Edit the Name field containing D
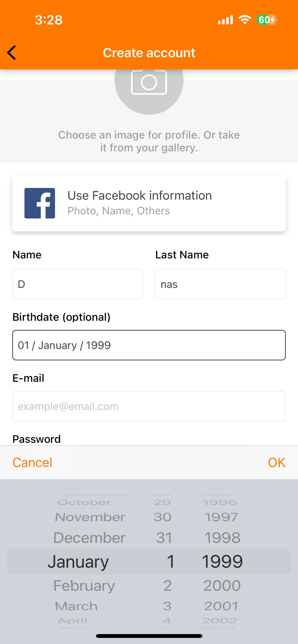298x644 pixels. tap(77, 284)
